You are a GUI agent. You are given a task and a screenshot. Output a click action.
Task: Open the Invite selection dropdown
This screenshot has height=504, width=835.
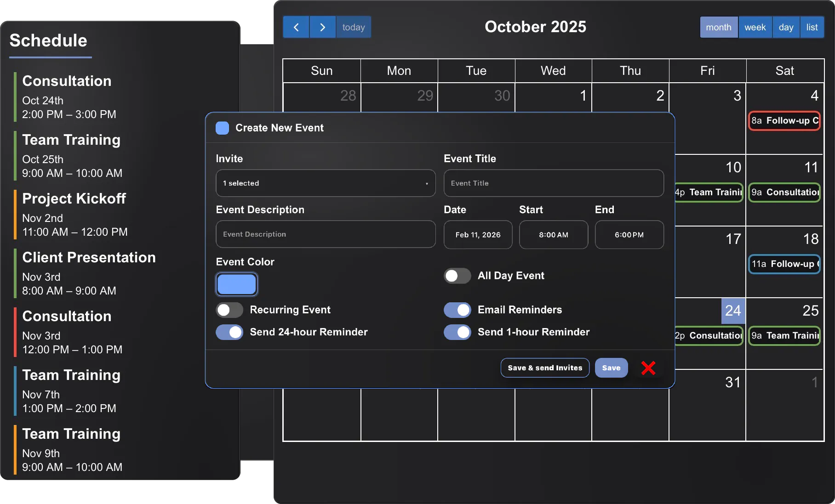pyautogui.click(x=326, y=183)
